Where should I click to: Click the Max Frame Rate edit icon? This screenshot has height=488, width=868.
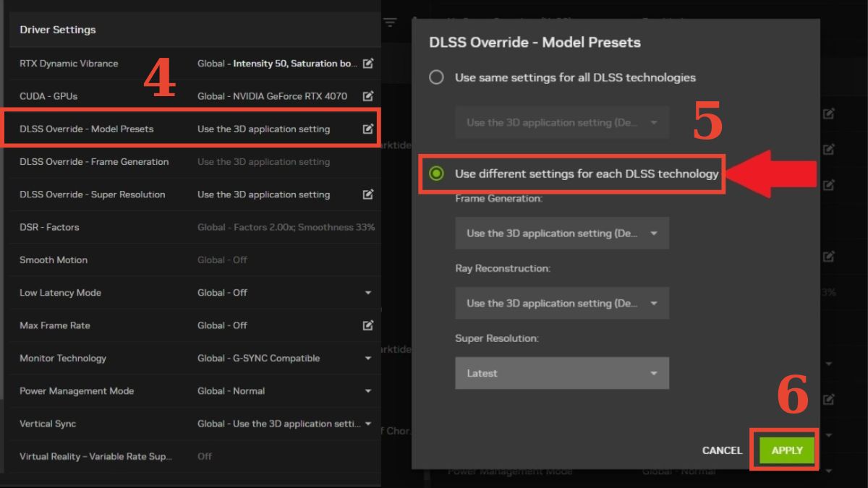(368, 325)
